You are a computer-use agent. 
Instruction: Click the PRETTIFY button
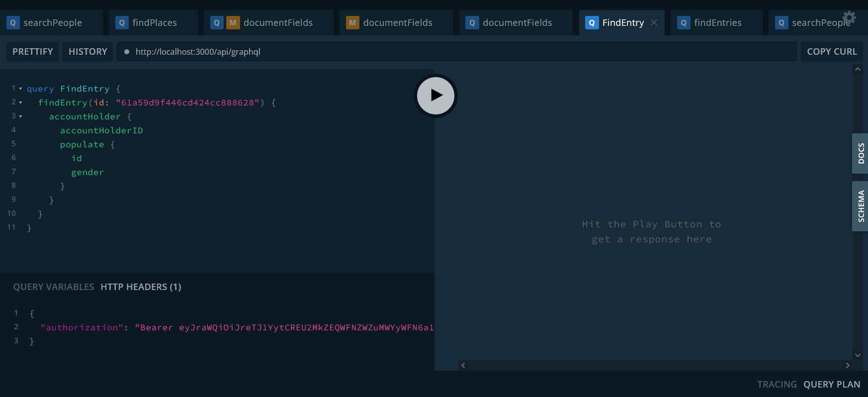(33, 52)
